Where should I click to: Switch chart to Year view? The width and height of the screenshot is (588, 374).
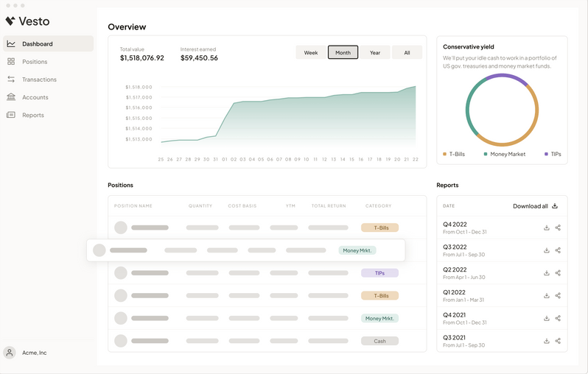(374, 52)
